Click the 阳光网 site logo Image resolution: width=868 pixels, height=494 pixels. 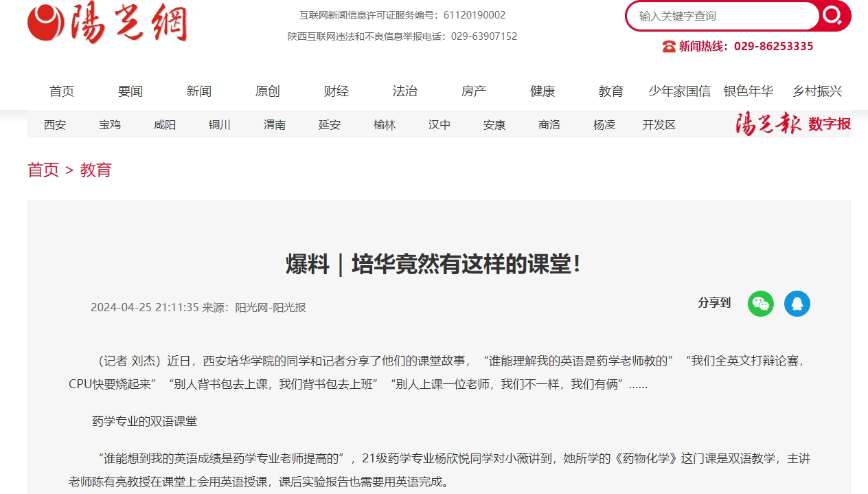click(108, 24)
